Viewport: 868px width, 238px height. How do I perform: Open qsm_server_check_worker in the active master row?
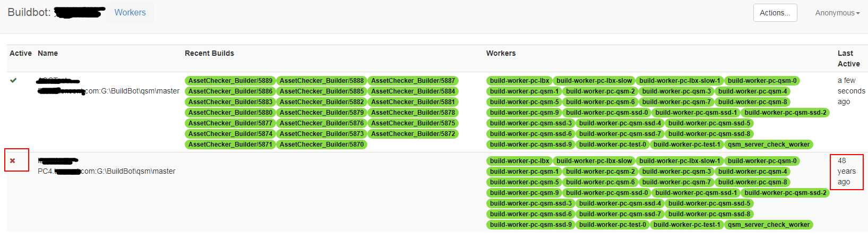pyautogui.click(x=769, y=144)
